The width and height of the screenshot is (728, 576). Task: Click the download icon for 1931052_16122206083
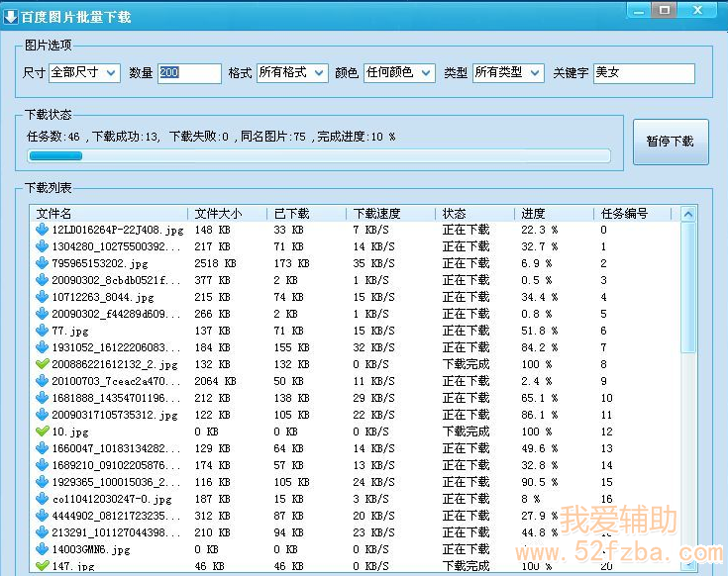(43, 347)
